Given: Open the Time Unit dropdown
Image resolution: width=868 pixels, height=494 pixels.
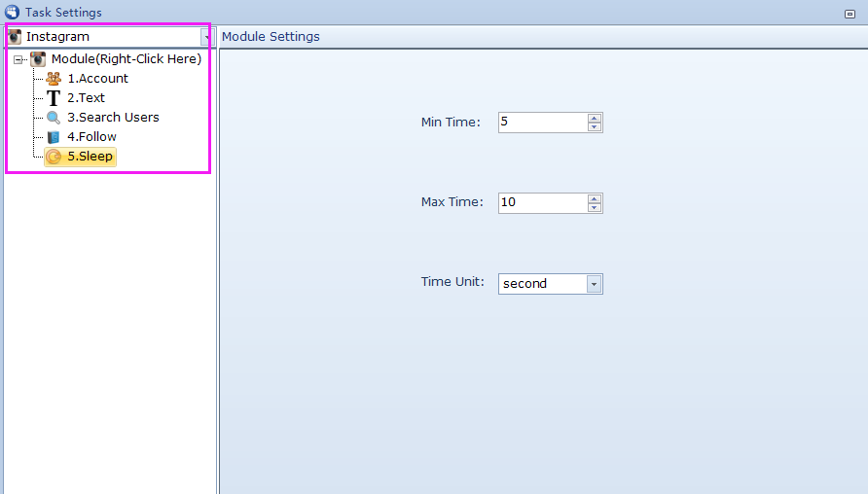Looking at the screenshot, I should [594, 284].
